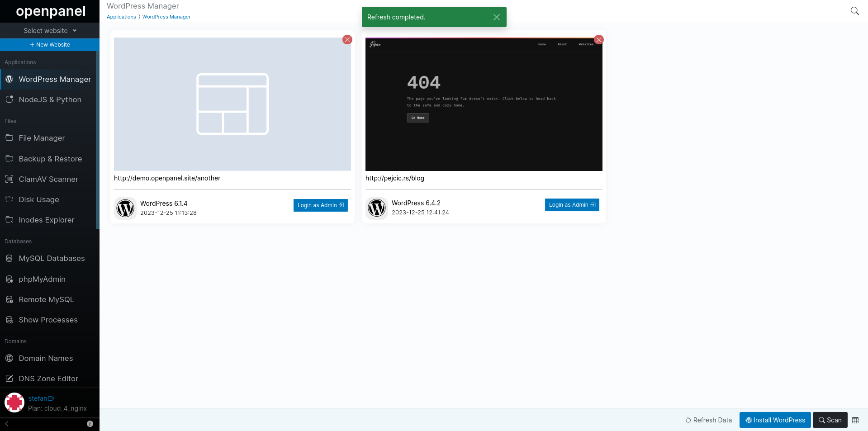Open the pejcic.rs/blog 404 screenshot thumbnail
Screen dimensions: 868x431
point(484,104)
